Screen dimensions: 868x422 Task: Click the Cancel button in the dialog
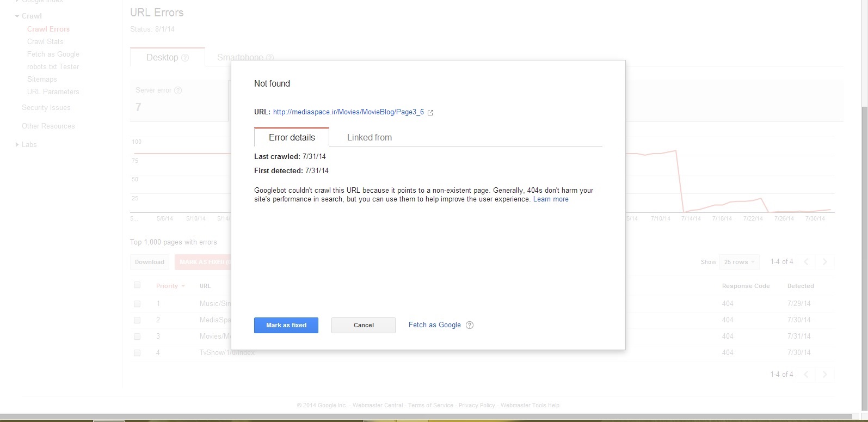364,325
